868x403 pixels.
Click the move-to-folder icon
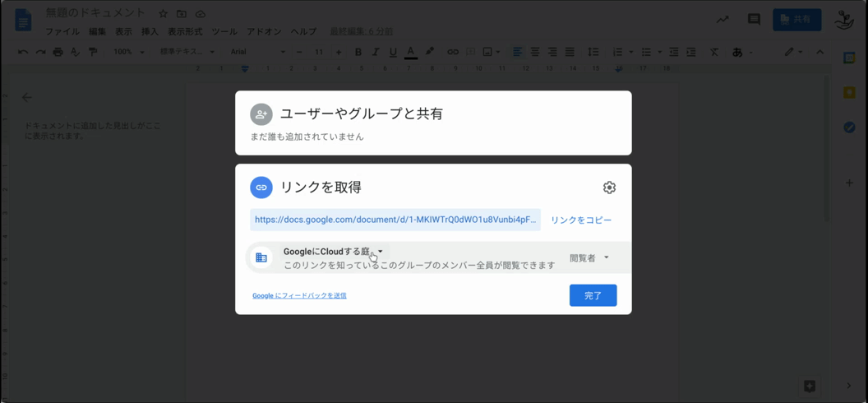[x=182, y=13]
